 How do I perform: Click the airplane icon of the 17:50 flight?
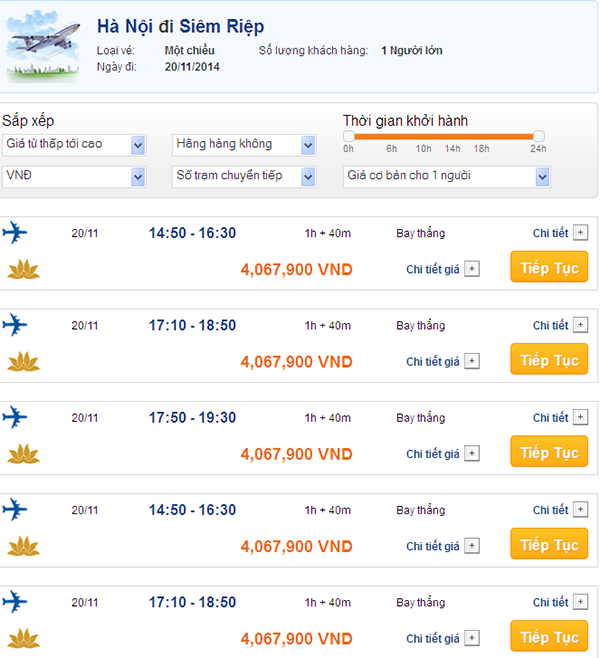click(15, 417)
